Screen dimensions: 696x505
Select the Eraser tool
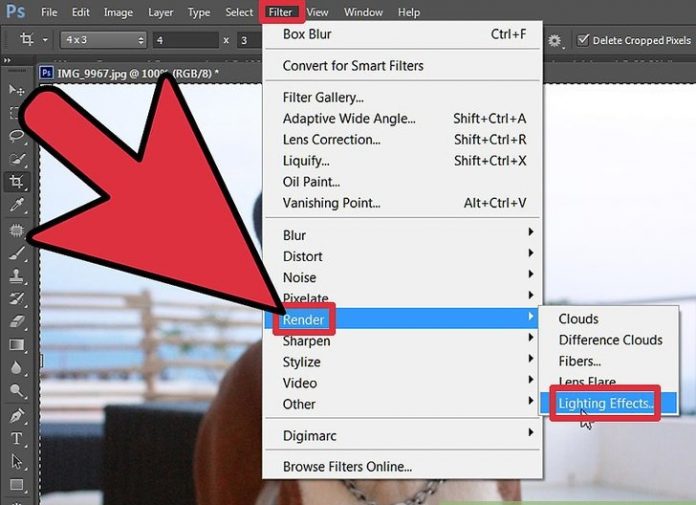[17, 321]
